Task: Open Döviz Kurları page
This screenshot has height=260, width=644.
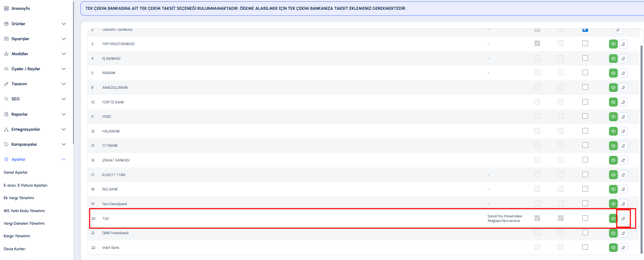Action: click(x=15, y=249)
